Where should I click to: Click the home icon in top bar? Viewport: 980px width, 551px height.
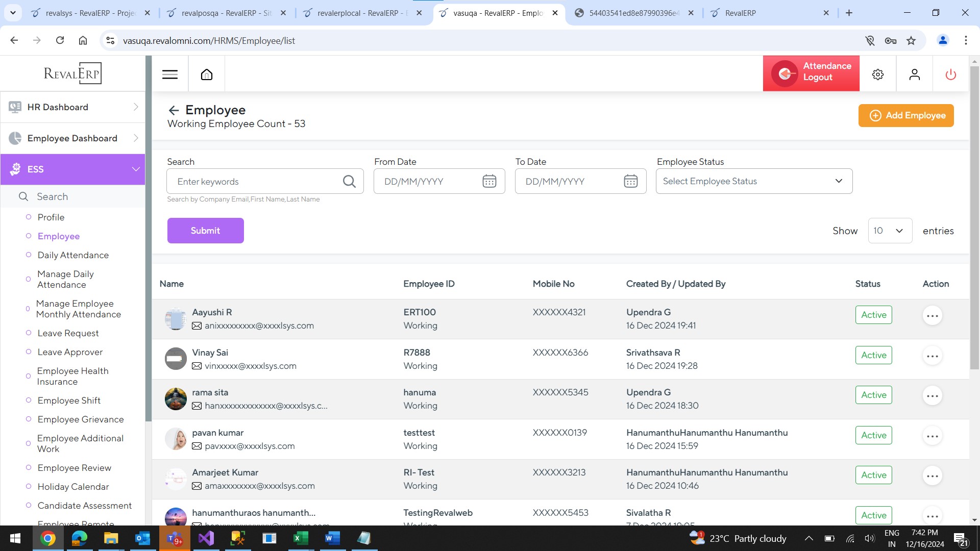tap(207, 74)
